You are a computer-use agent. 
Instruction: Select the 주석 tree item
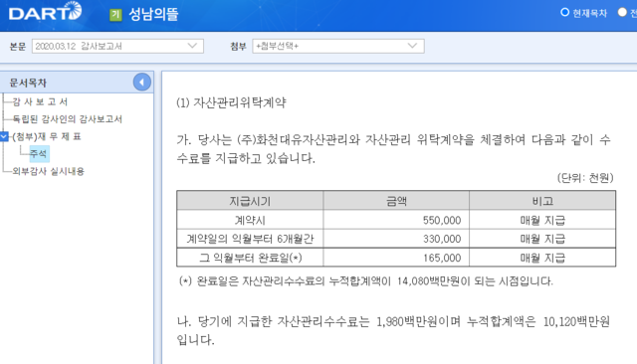tap(39, 154)
